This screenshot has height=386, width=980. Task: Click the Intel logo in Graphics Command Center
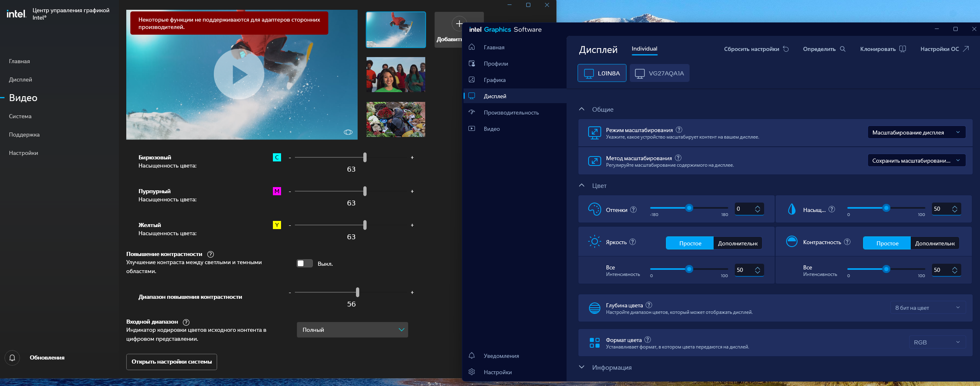pyautogui.click(x=16, y=14)
